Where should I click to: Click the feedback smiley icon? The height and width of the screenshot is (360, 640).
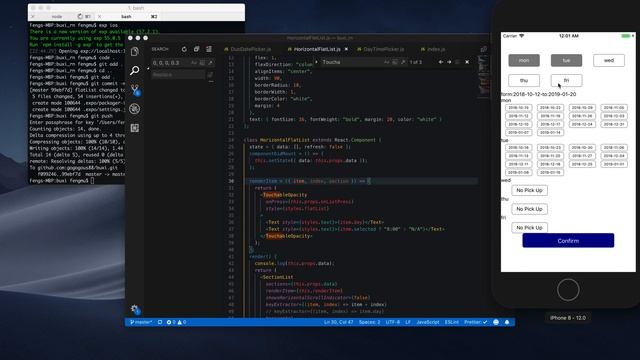click(496, 322)
